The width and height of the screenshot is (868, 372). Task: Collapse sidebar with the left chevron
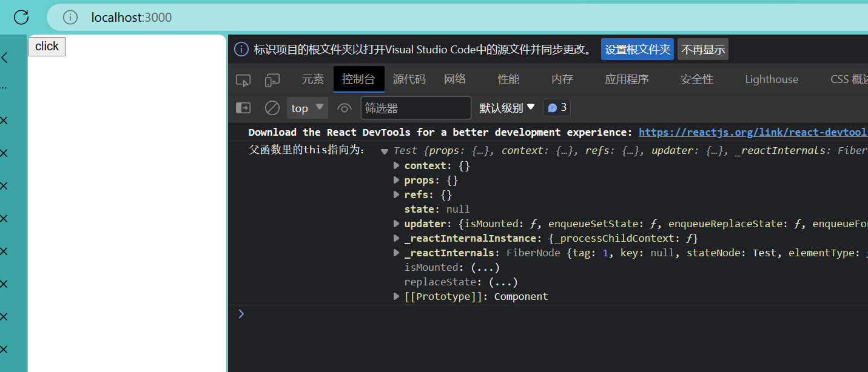(x=5, y=58)
